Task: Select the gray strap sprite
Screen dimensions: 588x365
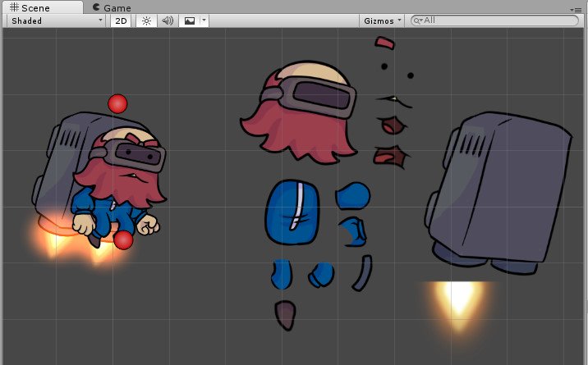Action: tap(362, 273)
